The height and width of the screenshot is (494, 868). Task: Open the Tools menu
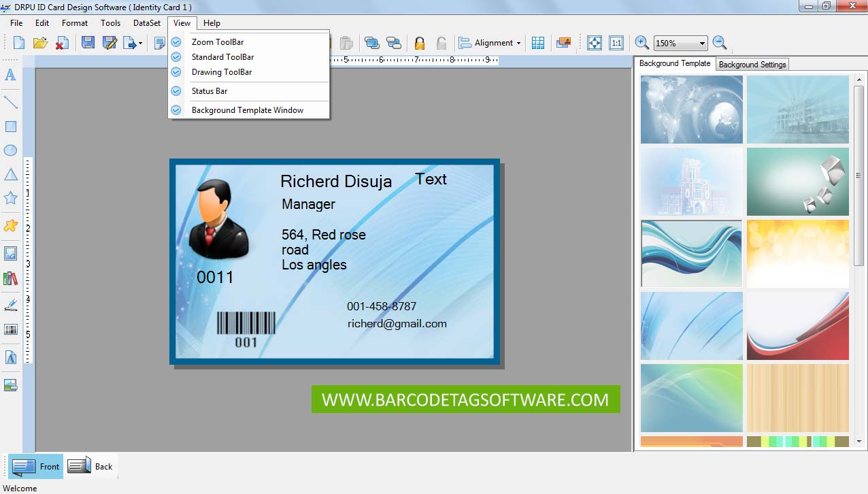coord(111,23)
